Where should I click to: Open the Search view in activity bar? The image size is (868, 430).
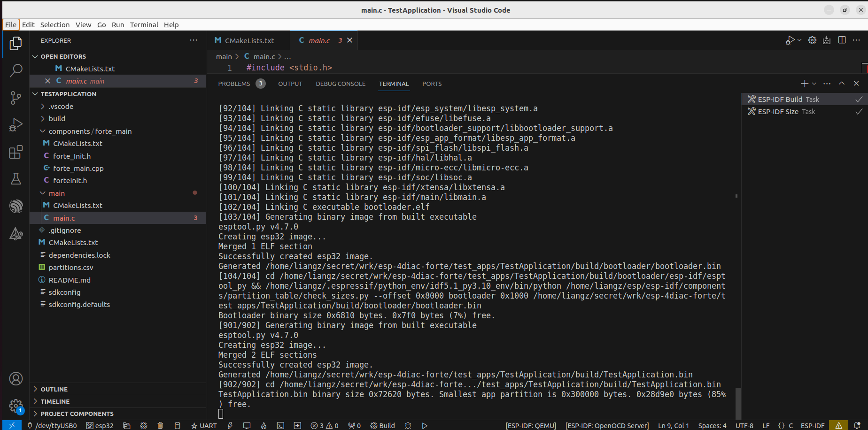(15, 70)
